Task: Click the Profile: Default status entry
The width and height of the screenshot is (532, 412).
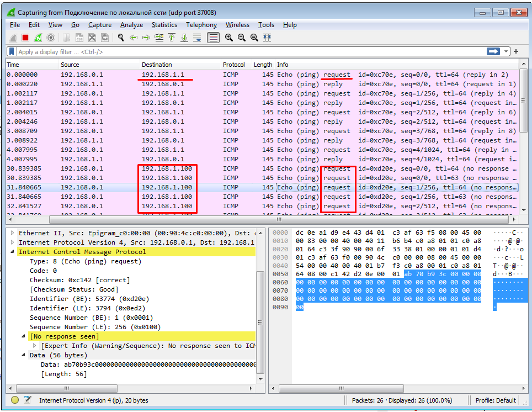Action: tap(496, 400)
